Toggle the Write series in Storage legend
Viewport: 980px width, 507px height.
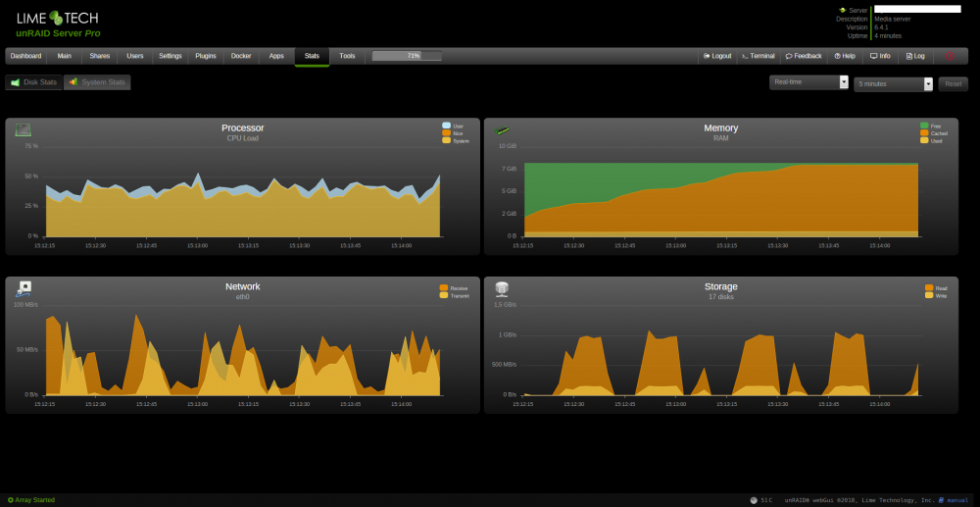936,295
